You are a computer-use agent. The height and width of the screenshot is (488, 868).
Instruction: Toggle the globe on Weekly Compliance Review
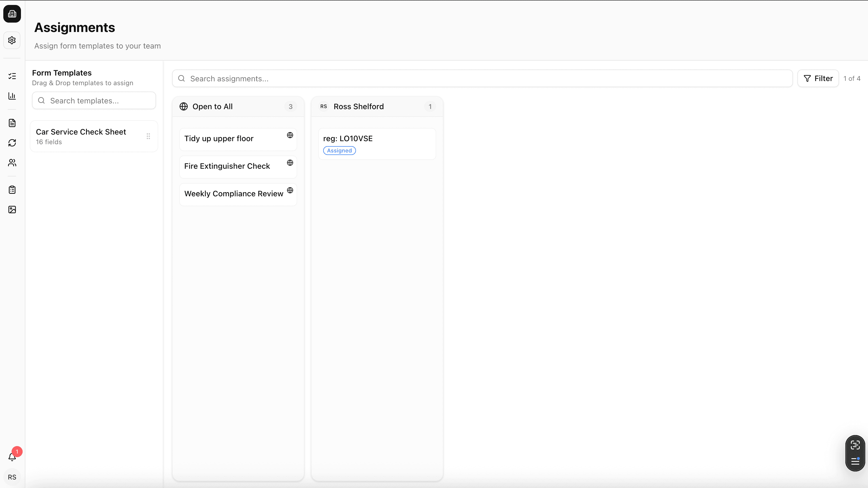[x=290, y=190]
